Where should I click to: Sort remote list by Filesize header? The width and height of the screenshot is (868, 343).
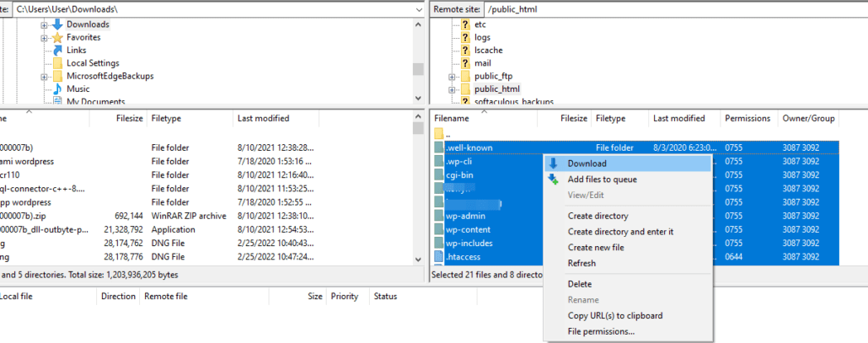point(565,118)
